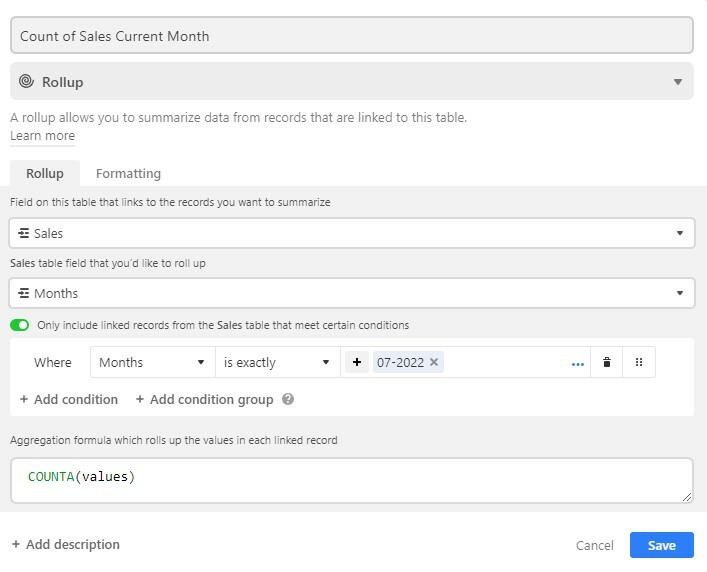Click the Rollup spiral field-type icon
Viewport: 707px width, 572px height.
coord(26,82)
